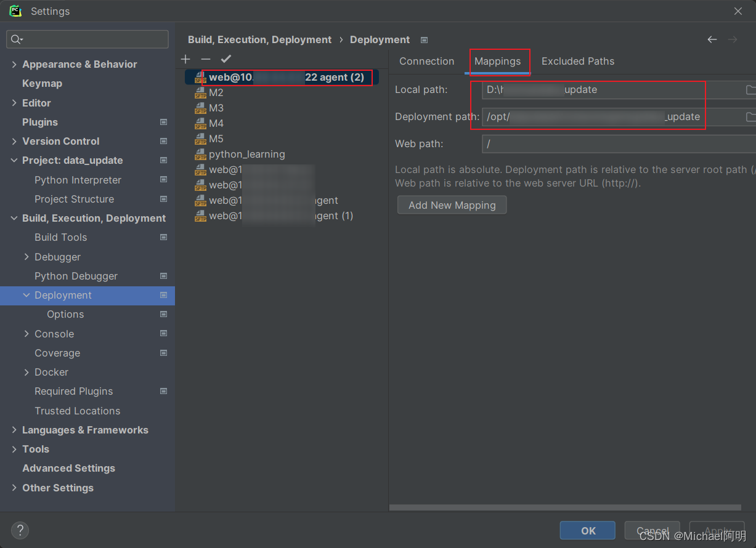Browse folder for Deployment path
756x548 pixels.
click(x=751, y=117)
